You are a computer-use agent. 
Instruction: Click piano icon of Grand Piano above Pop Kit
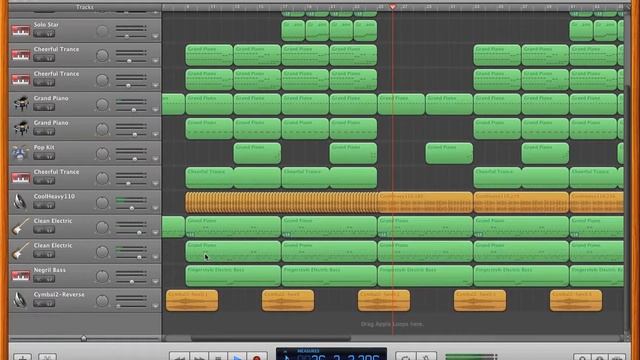tap(20, 129)
